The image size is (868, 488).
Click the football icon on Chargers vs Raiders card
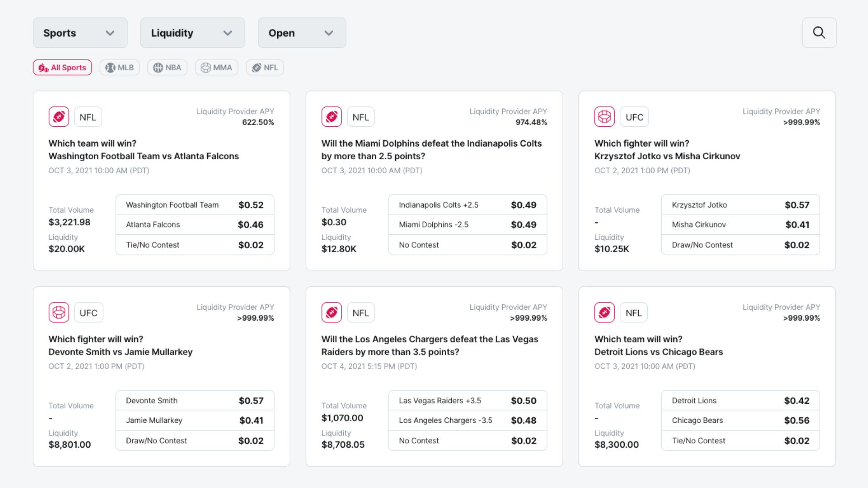pyautogui.click(x=332, y=313)
